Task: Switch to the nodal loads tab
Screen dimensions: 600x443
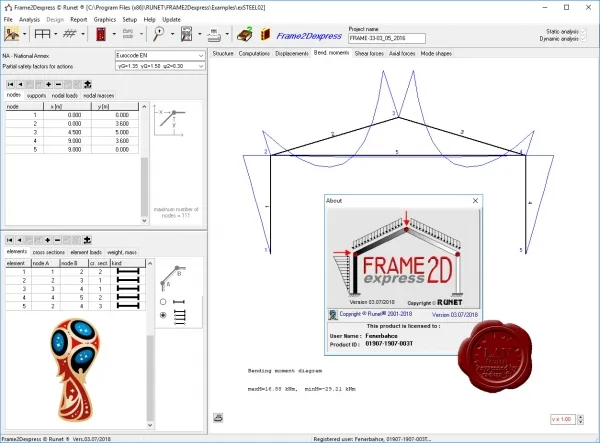Action: click(x=65, y=96)
